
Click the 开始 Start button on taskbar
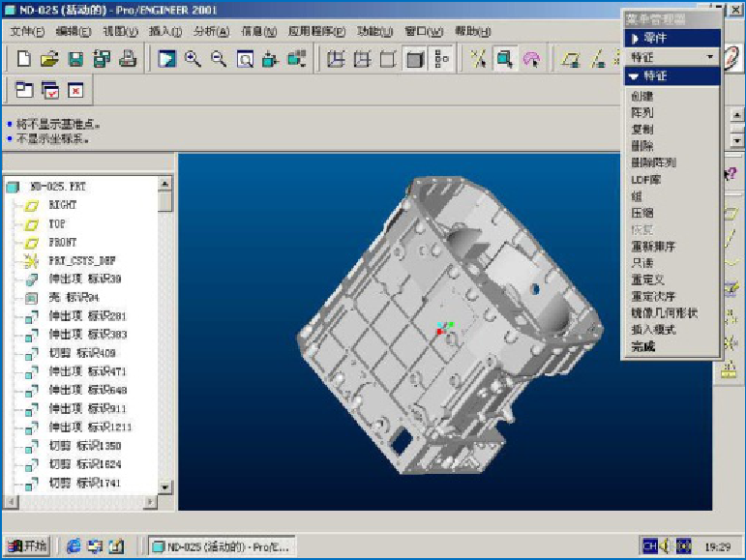28,545
